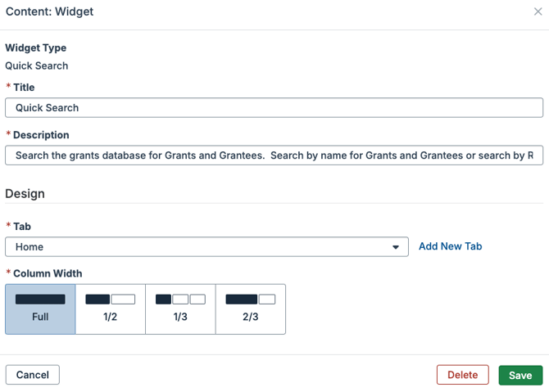
Task: Set column width using "2/3" label
Action: click(x=250, y=317)
